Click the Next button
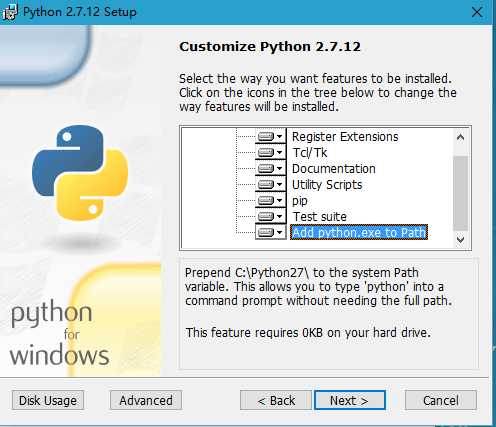This screenshot has width=496, height=427. [x=350, y=400]
